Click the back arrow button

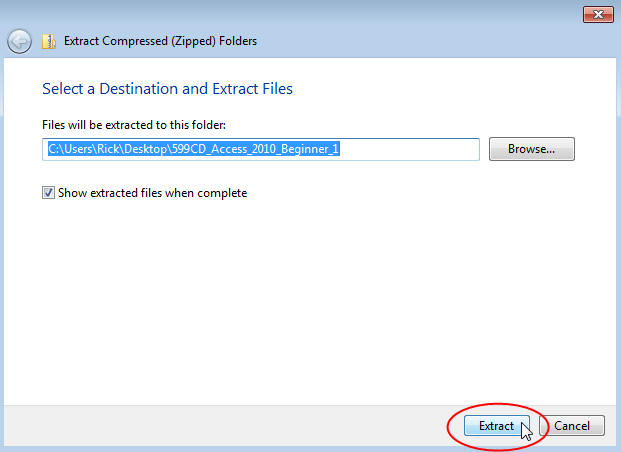pyautogui.click(x=18, y=41)
